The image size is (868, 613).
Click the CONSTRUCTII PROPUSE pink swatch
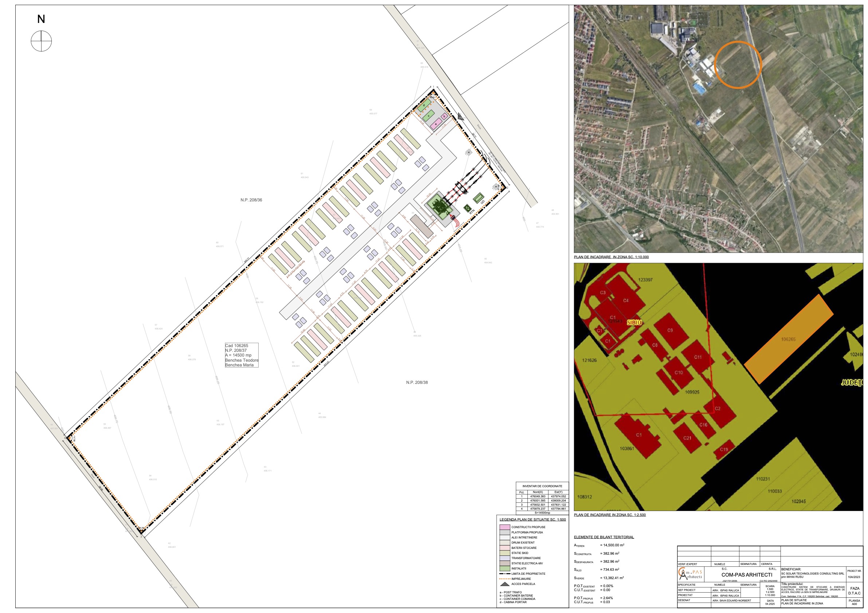coord(505,527)
